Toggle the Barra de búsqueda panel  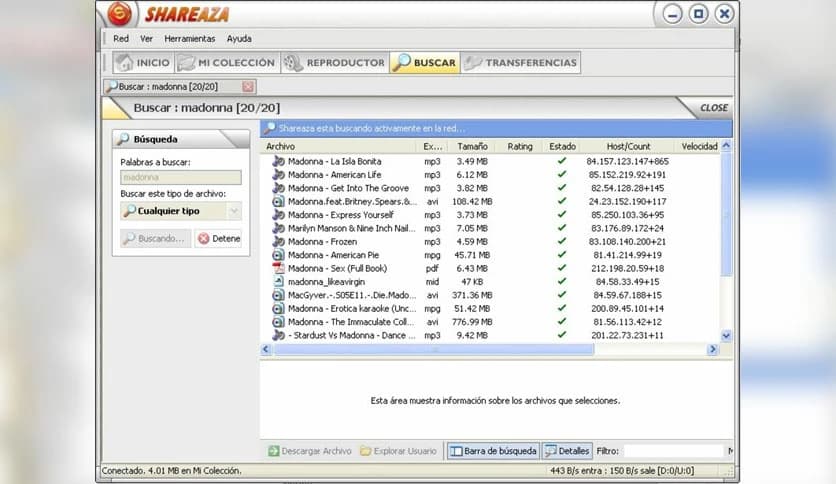click(x=493, y=451)
